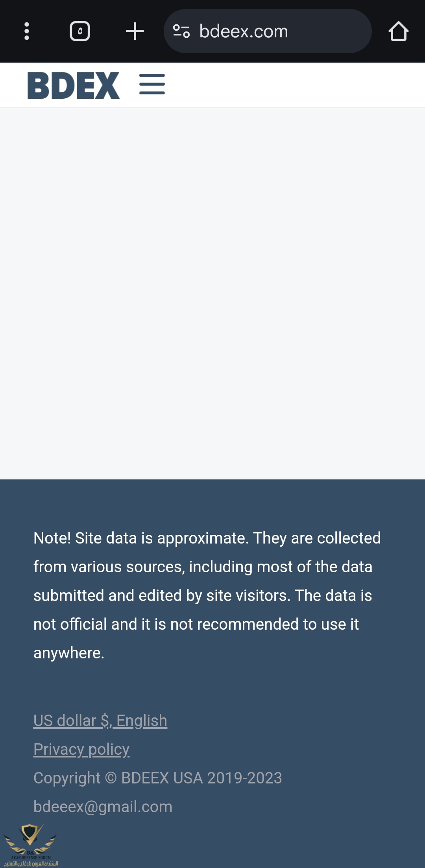Open the tab switcher showing 0 tabs
Viewport: 425px width, 868px height.
click(x=80, y=31)
